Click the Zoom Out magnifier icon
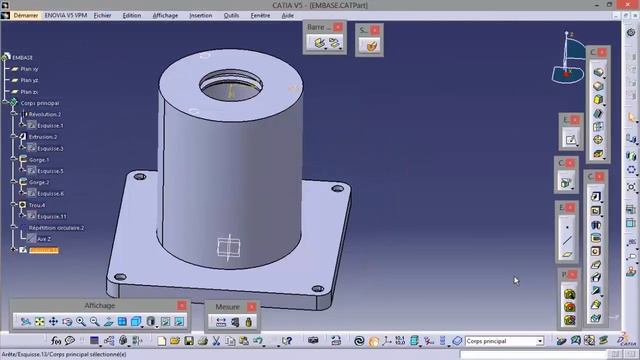Image resolution: width=640 pixels, height=360 pixels. 95,322
